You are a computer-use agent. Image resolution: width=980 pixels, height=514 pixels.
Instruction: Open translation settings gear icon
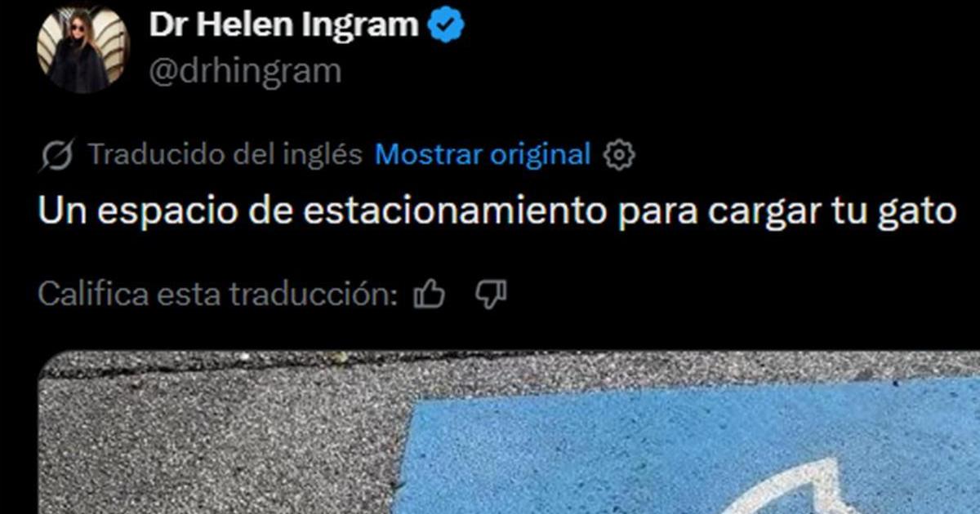point(618,154)
